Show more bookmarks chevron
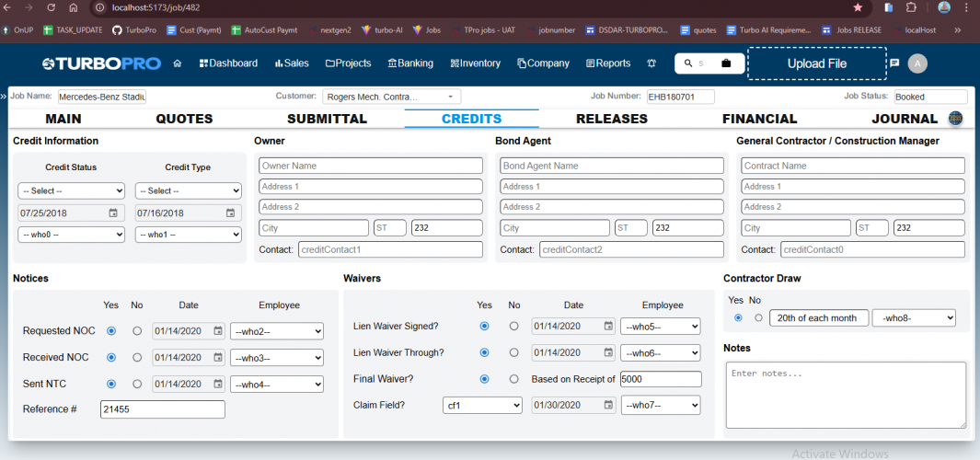Viewport: 980px width, 460px height. [957, 29]
